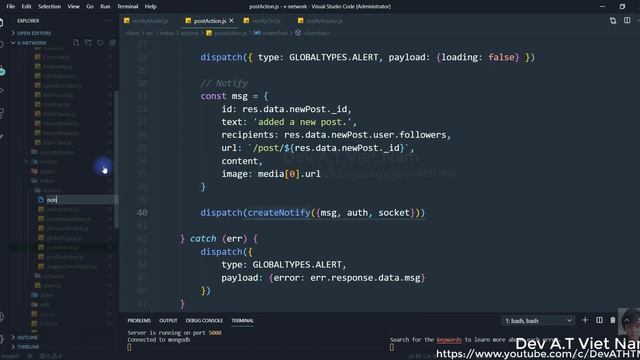The height and width of the screenshot is (360, 640).
Task: Click 'Connected to mongodb' terminal line
Action: pyautogui.click(x=159, y=340)
